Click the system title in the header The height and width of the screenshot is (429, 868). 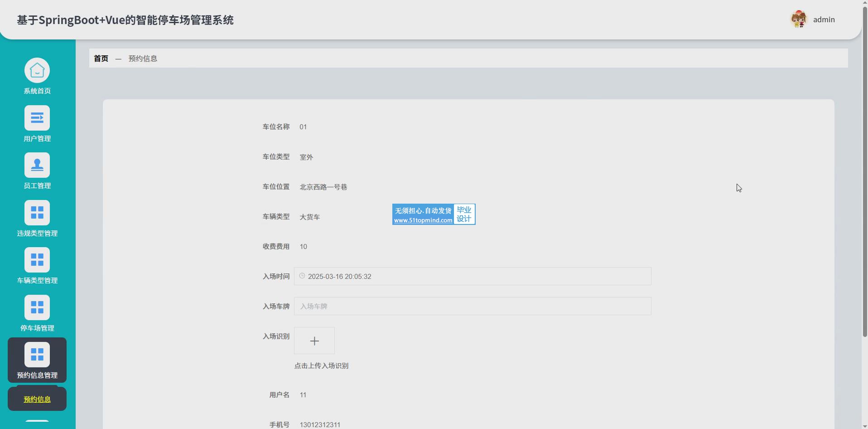tap(125, 20)
